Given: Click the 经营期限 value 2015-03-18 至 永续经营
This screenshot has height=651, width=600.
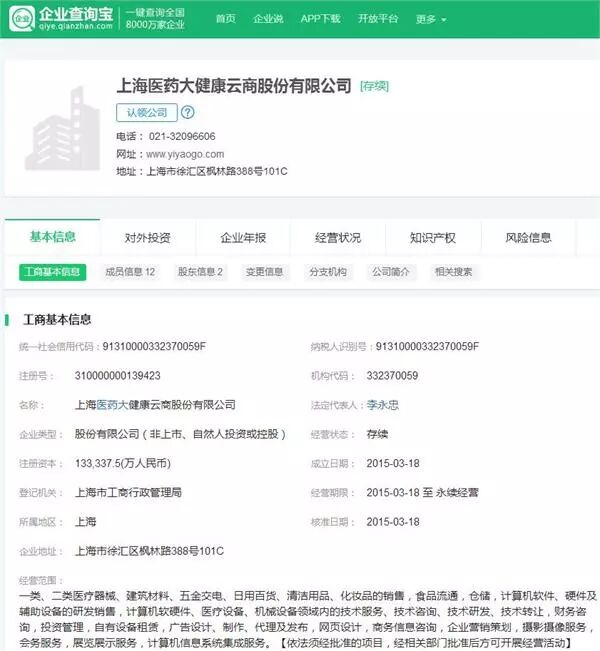Looking at the screenshot, I should pos(422,493).
